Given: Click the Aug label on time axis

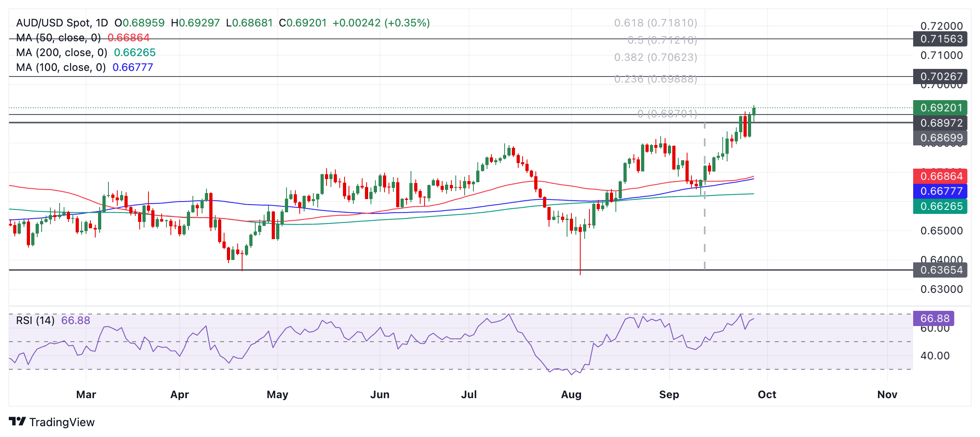Looking at the screenshot, I should (571, 395).
